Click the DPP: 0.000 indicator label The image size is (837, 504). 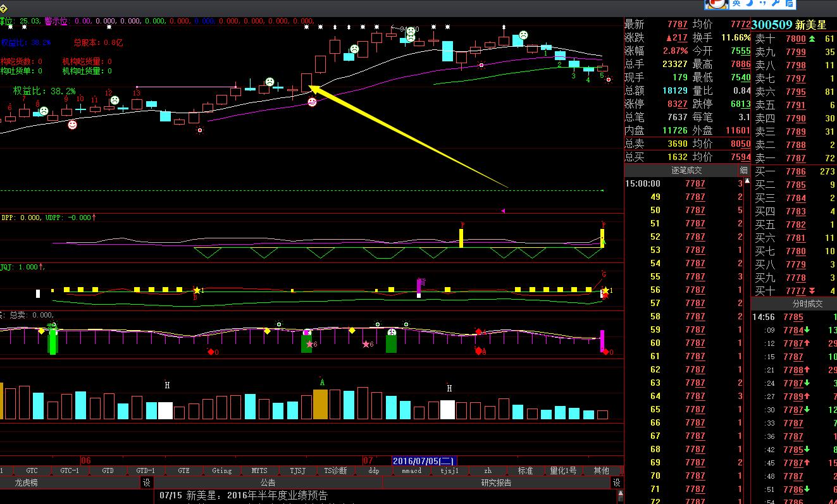tap(21, 218)
